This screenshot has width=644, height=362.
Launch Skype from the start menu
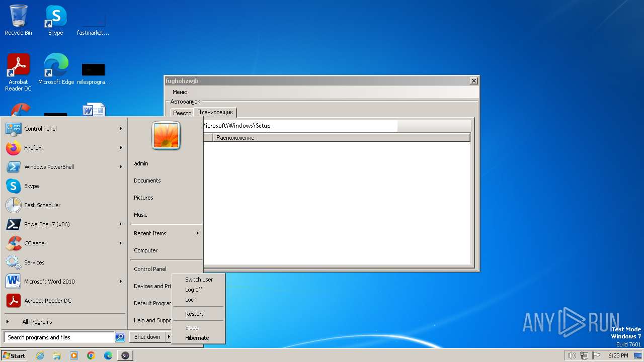64,186
